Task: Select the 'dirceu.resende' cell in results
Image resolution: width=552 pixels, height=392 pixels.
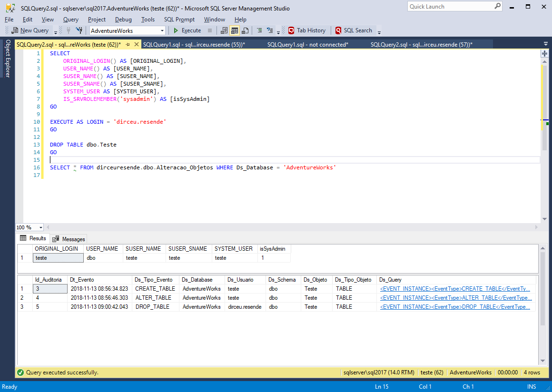Action: tap(245, 307)
